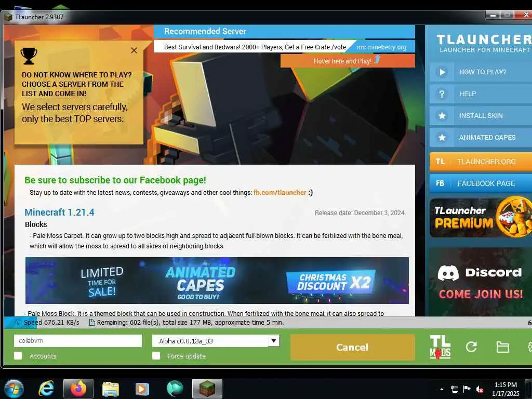Close the yellow server tip popup
The image size is (532, 399).
coord(134,50)
